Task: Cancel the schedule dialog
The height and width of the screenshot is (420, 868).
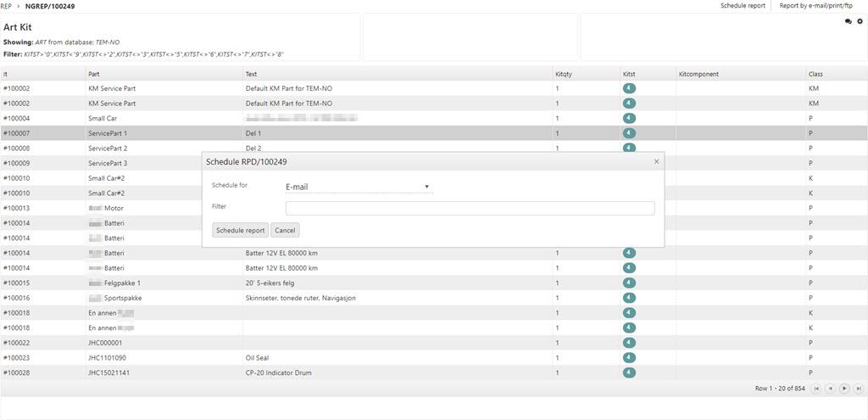Action: [285, 230]
